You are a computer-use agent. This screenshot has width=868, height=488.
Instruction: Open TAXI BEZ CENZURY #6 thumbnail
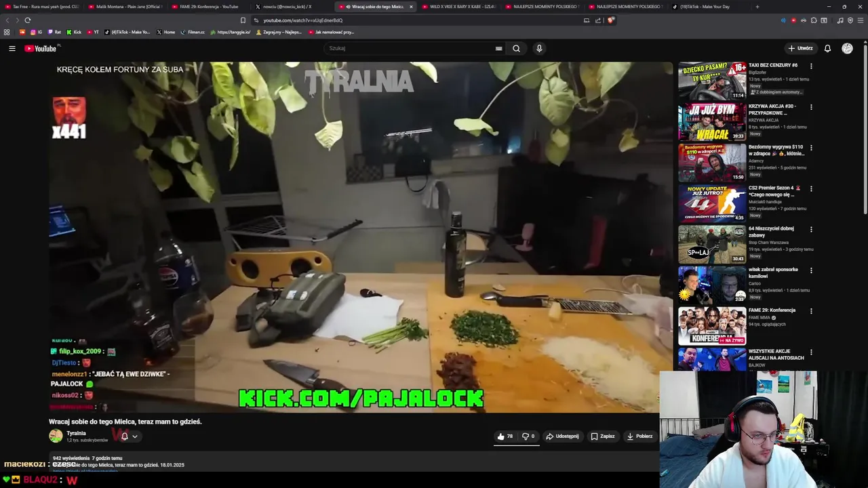pyautogui.click(x=712, y=81)
